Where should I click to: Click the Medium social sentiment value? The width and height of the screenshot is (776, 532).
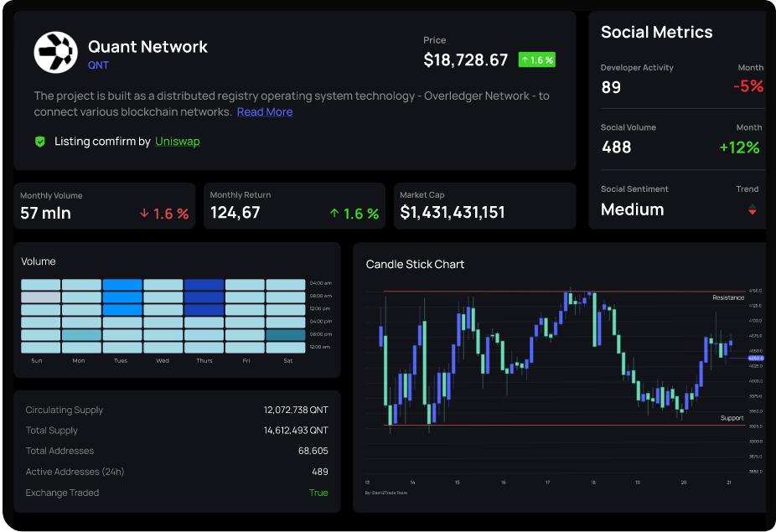[x=632, y=209]
